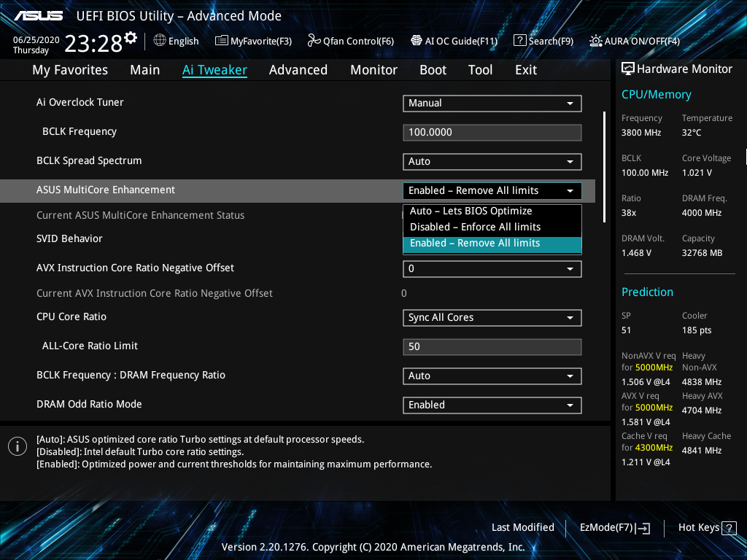Click the Prediction section heading

[648, 292]
